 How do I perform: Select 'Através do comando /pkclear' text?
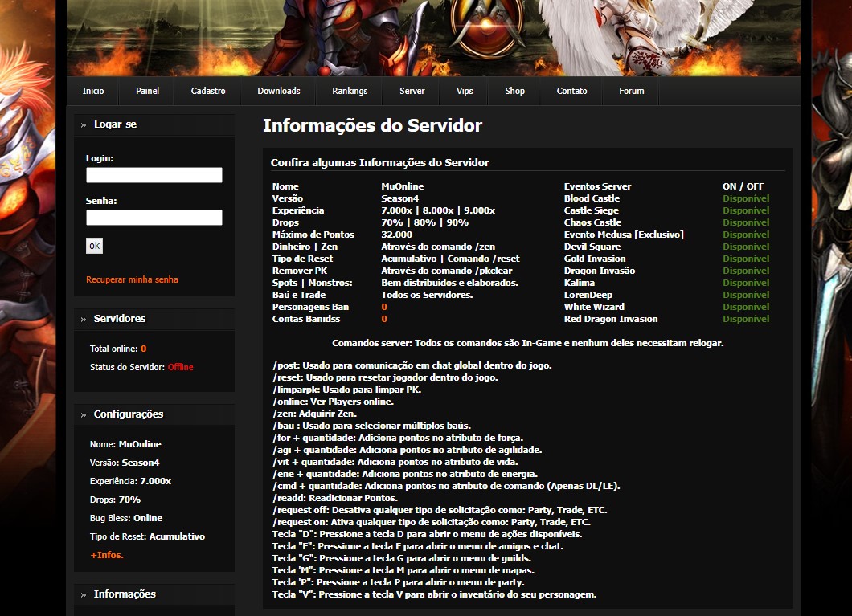tap(447, 271)
